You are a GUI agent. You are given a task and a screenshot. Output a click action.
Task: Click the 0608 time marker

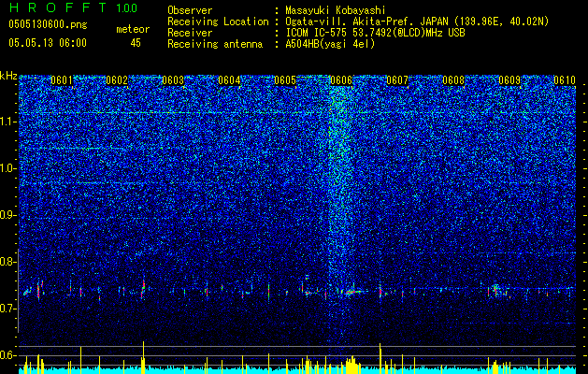click(453, 80)
